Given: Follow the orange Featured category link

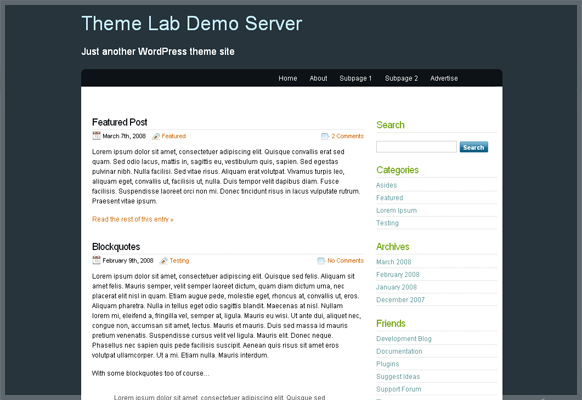Looking at the screenshot, I should (174, 136).
